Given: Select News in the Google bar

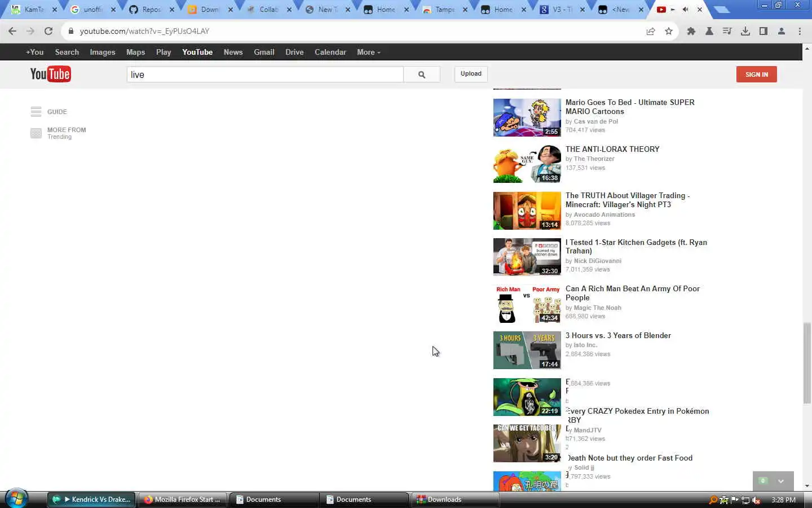Looking at the screenshot, I should [233, 52].
